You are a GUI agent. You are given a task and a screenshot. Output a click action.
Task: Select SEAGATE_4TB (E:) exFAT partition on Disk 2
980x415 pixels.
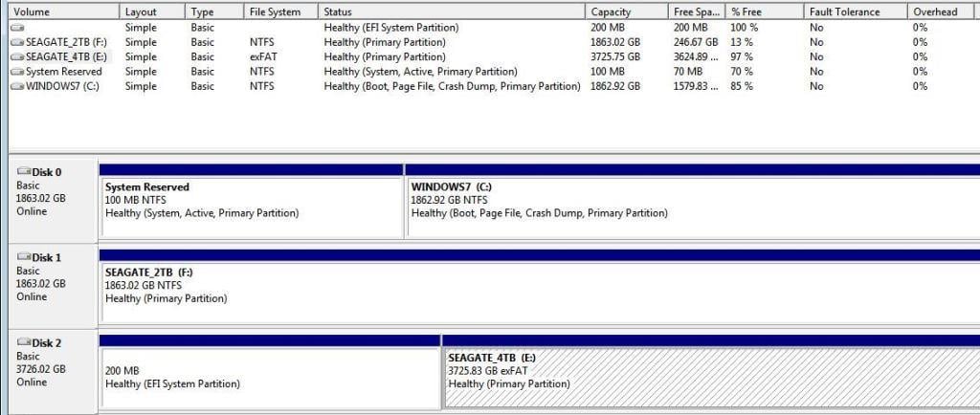tap(710, 377)
